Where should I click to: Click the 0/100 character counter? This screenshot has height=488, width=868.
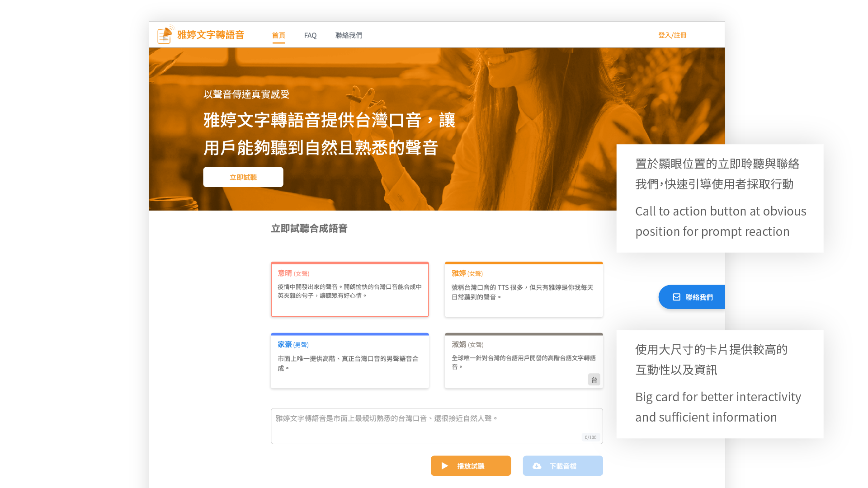(x=590, y=437)
